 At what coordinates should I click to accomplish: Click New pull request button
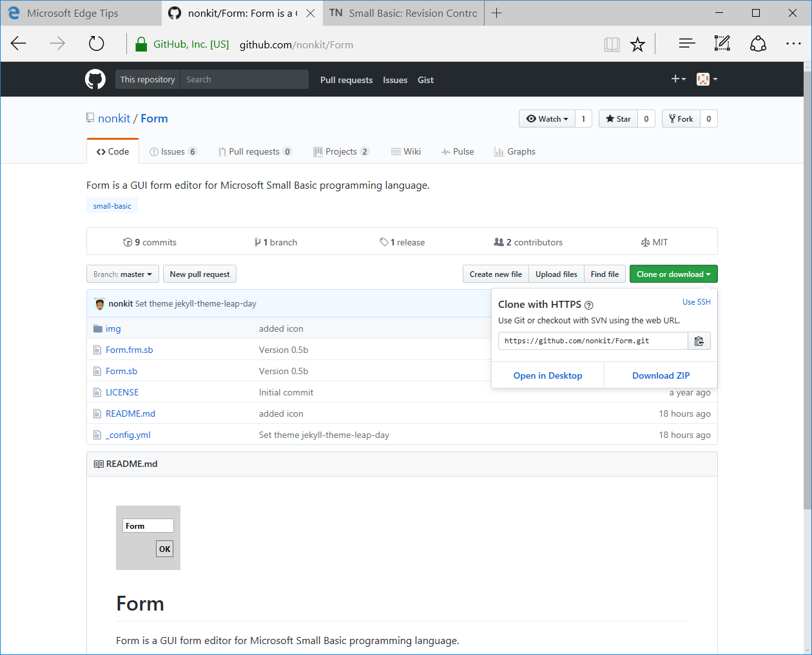click(200, 274)
